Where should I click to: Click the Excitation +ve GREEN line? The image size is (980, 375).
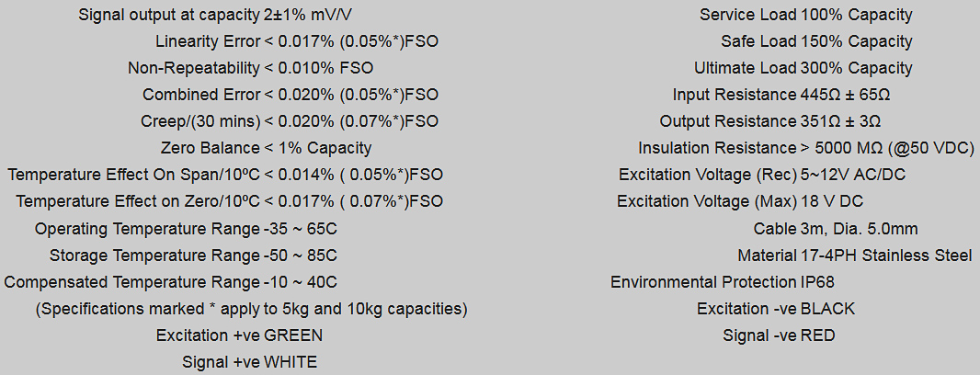click(x=239, y=335)
